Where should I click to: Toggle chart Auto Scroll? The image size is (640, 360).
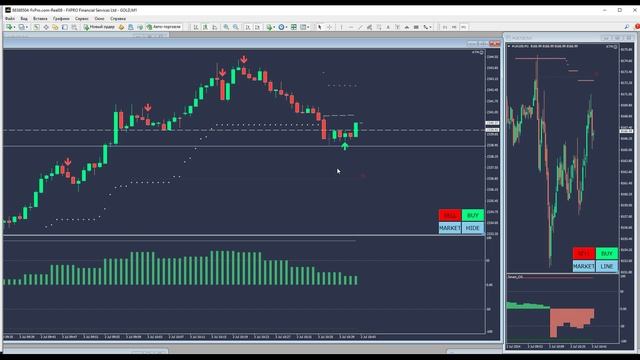tap(248, 27)
